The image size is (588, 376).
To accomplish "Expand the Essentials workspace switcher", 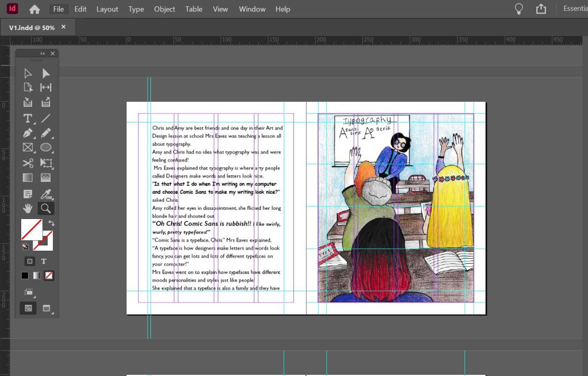I will point(574,9).
